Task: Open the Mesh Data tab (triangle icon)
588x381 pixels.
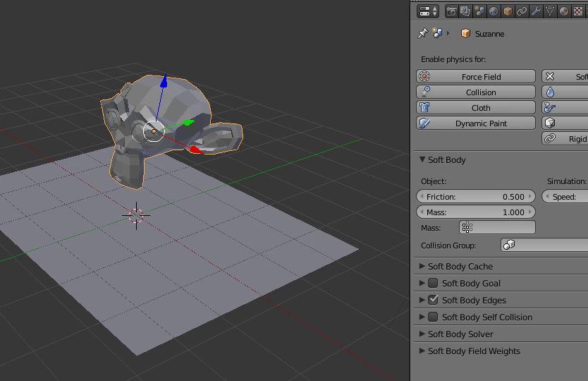Action: coord(550,11)
